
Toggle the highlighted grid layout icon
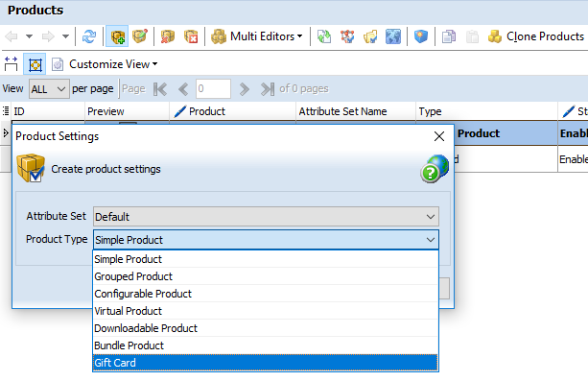(x=35, y=64)
